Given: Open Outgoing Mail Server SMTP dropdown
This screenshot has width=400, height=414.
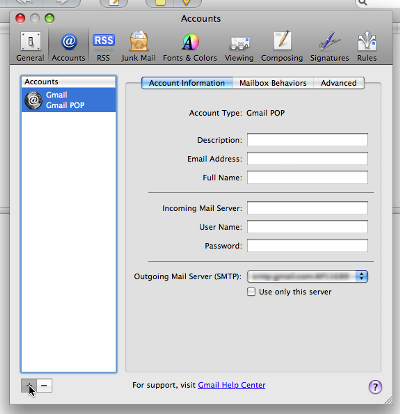Looking at the screenshot, I should tap(307, 276).
